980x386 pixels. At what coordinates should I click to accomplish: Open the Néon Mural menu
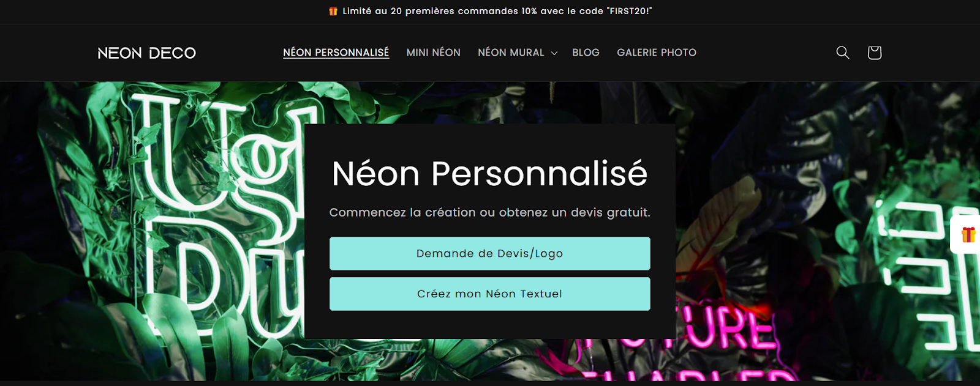511,53
